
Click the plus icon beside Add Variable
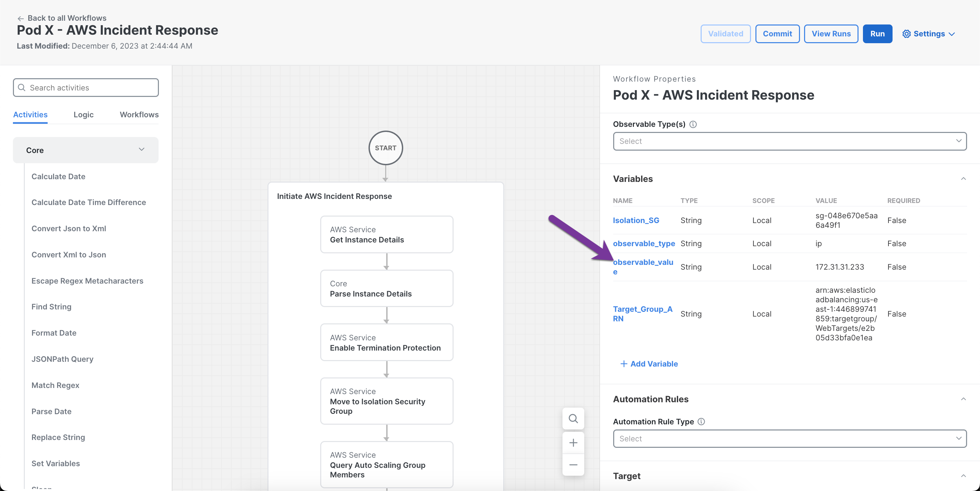[624, 364]
